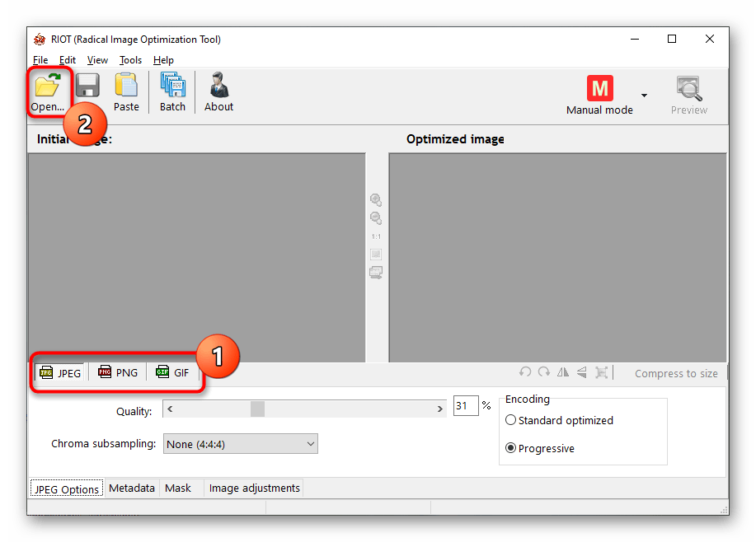Click the Preview magnifier button
This screenshot has height=542, width=756.
click(x=689, y=96)
